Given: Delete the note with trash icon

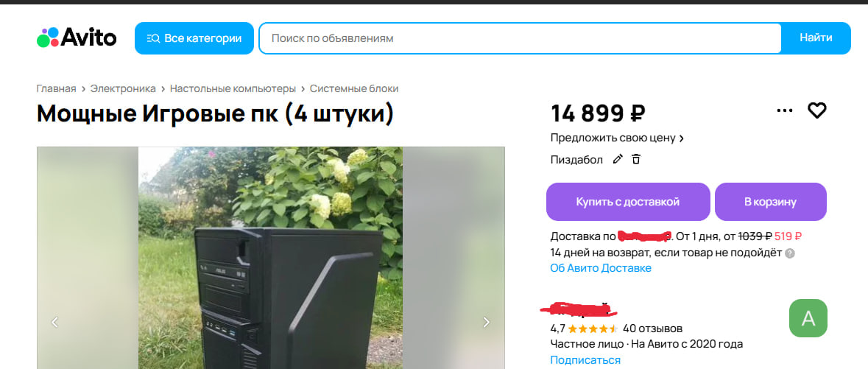Looking at the screenshot, I should coord(636,160).
